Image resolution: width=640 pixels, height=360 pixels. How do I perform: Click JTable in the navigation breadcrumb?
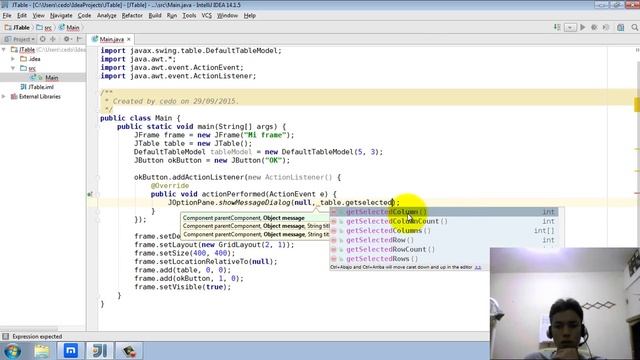pos(17,27)
